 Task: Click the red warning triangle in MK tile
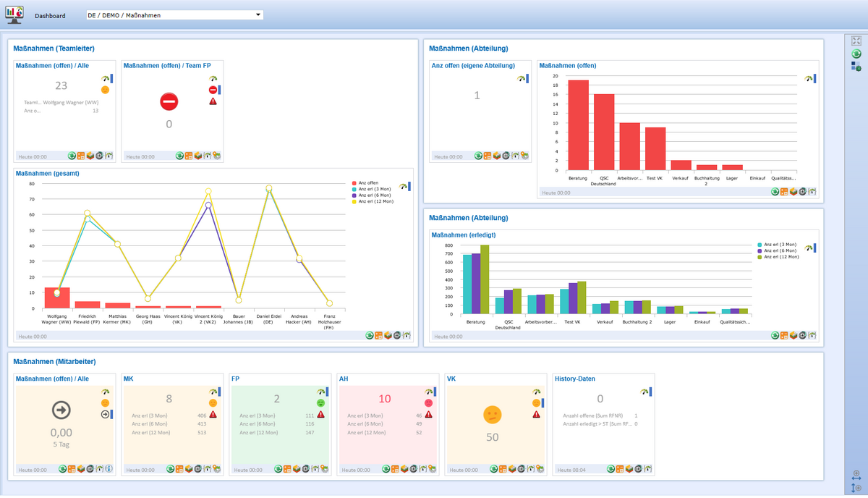[x=213, y=414]
